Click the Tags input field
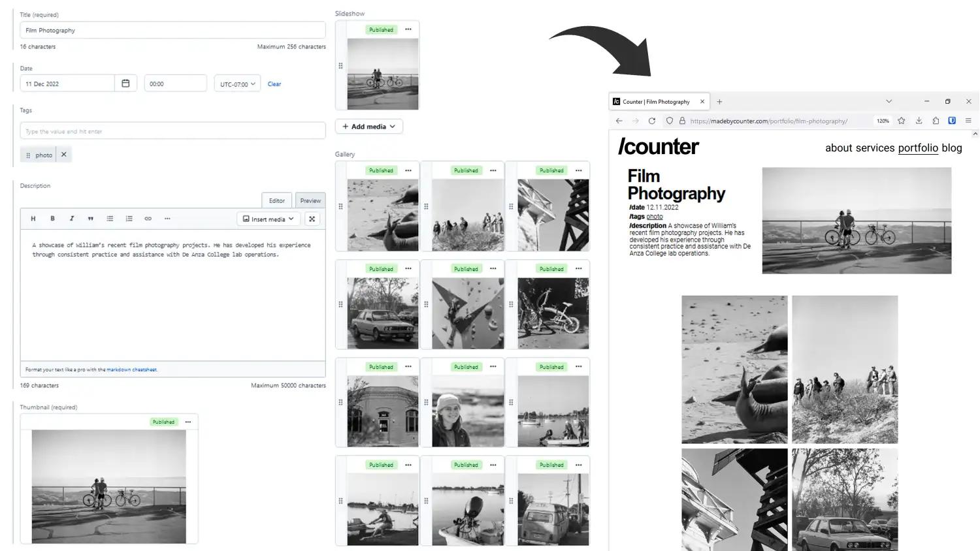 point(172,131)
